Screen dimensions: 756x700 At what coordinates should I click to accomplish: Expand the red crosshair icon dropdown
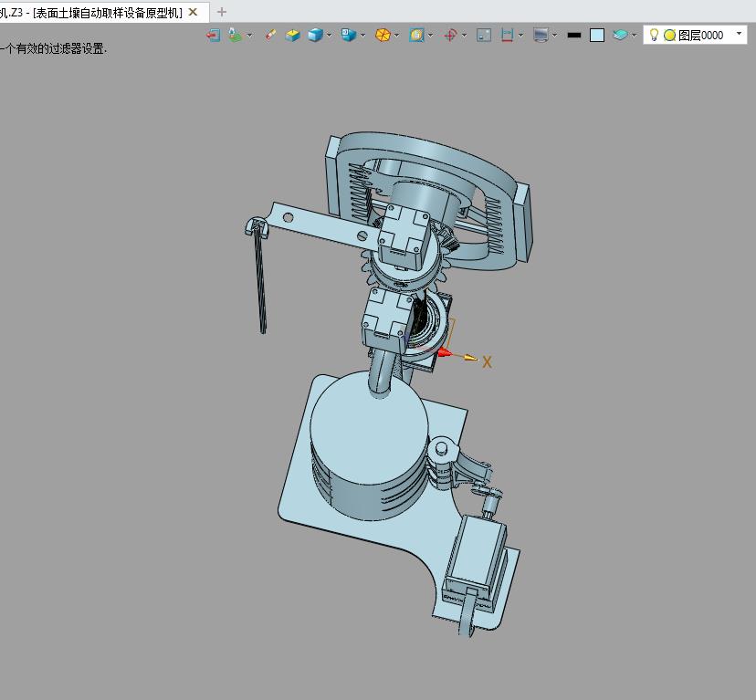(465, 36)
